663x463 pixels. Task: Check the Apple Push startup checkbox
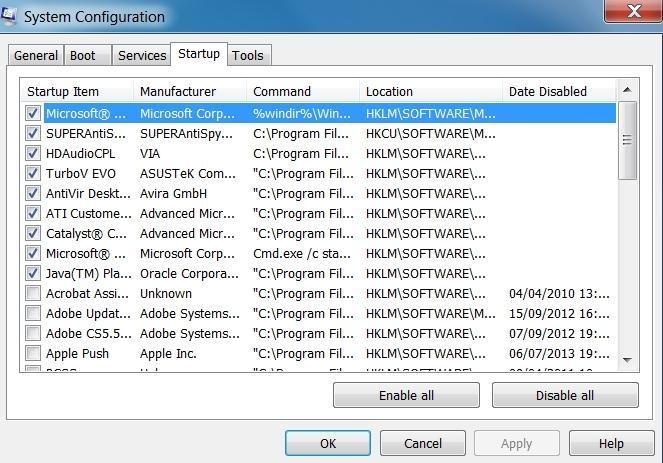[x=33, y=353]
